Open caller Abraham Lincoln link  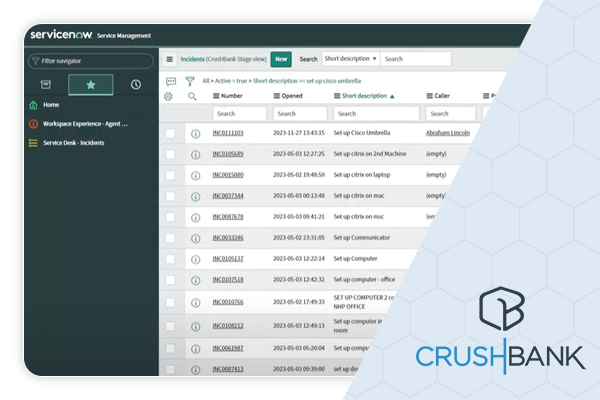coord(448,133)
